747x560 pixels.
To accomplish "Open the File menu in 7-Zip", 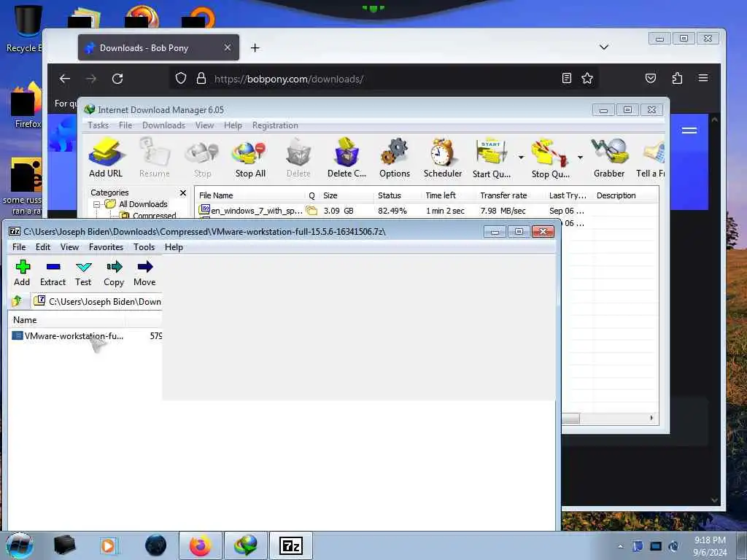I will click(x=19, y=246).
